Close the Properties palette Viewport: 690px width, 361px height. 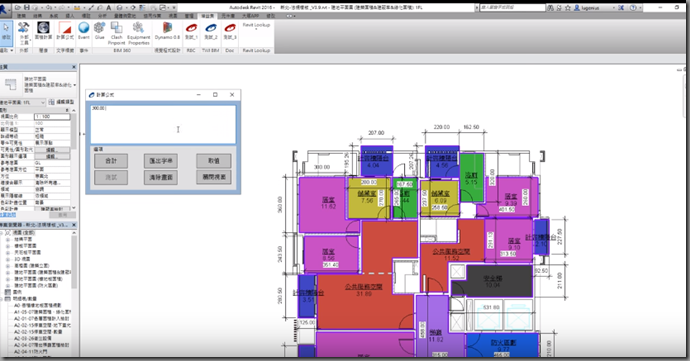click(74, 67)
